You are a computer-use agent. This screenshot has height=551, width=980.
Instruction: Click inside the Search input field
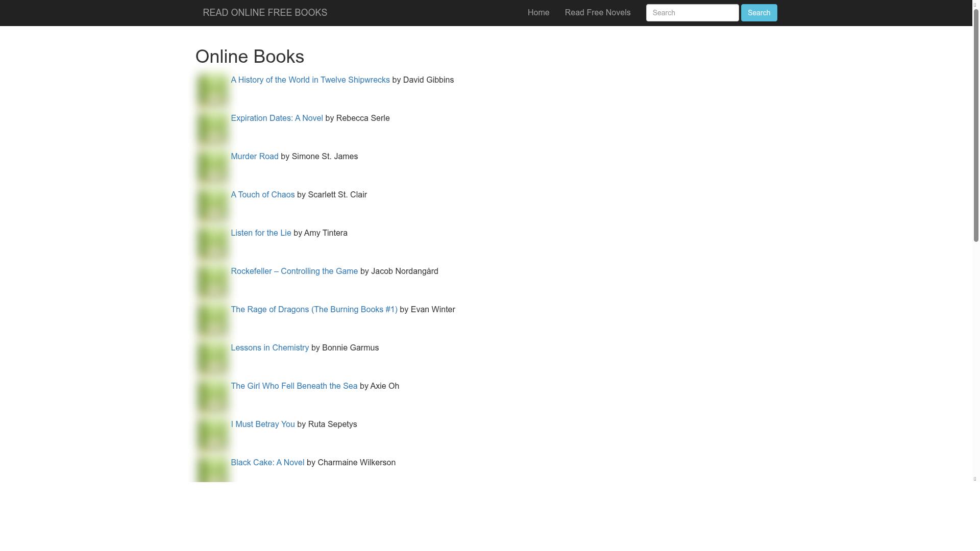click(692, 12)
